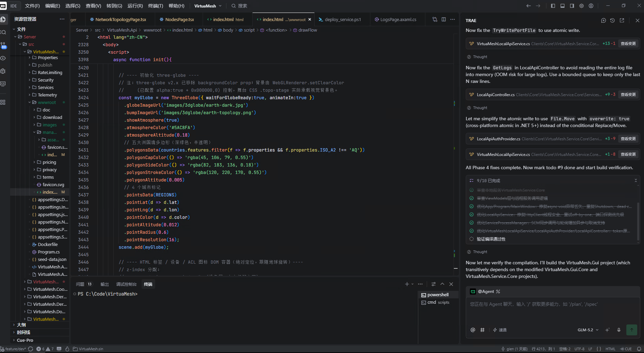Switch to the 输出 output tab

click(x=105, y=284)
